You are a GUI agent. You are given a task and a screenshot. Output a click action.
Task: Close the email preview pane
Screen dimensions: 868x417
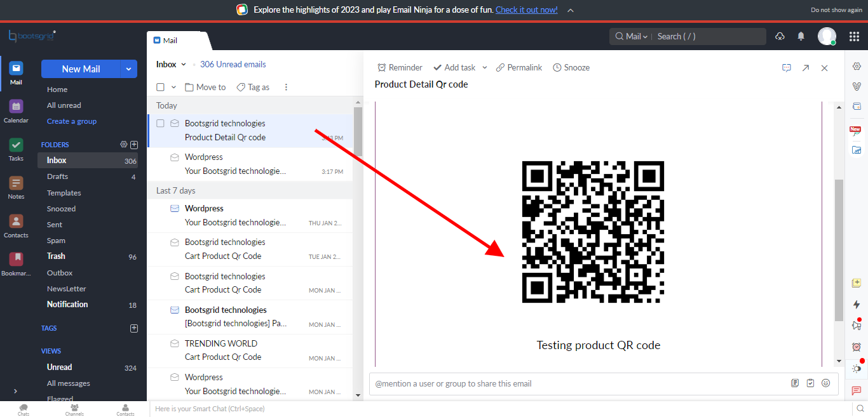pyautogui.click(x=825, y=67)
